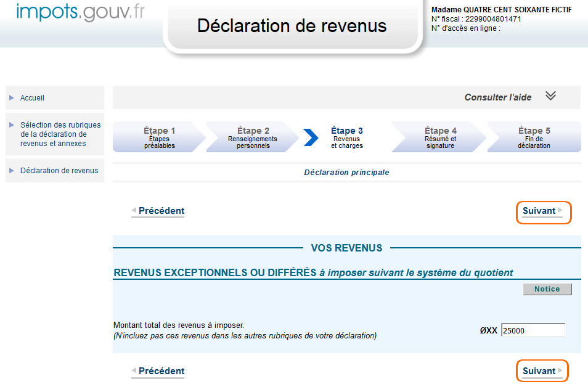
Task: Open Déclaration de revenus sidebar item
Action: click(59, 171)
